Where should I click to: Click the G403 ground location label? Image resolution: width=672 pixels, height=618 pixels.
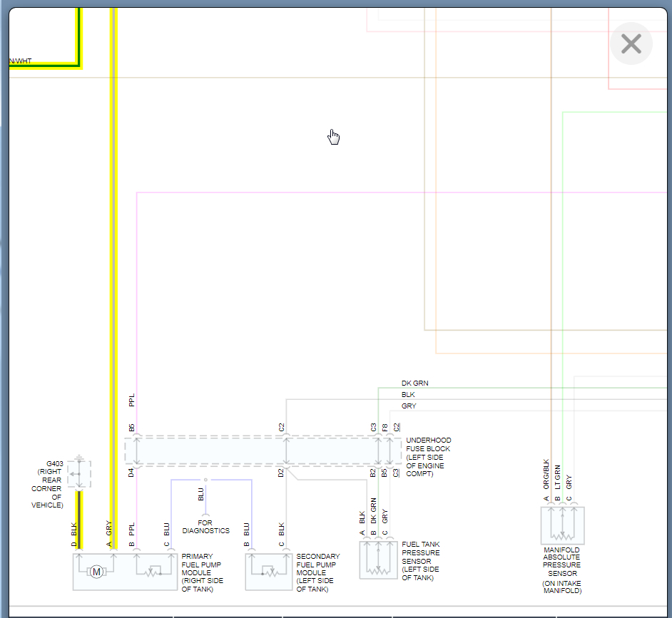click(x=47, y=485)
